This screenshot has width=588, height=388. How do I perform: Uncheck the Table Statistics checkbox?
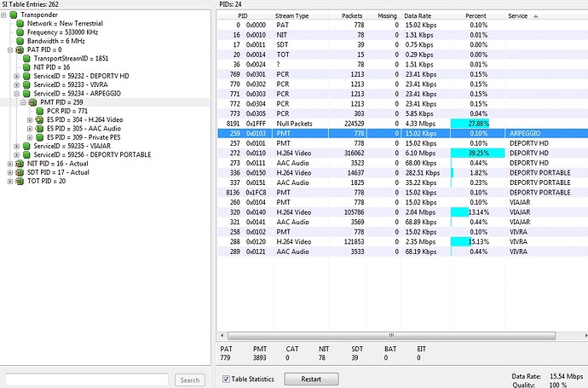coord(226,379)
